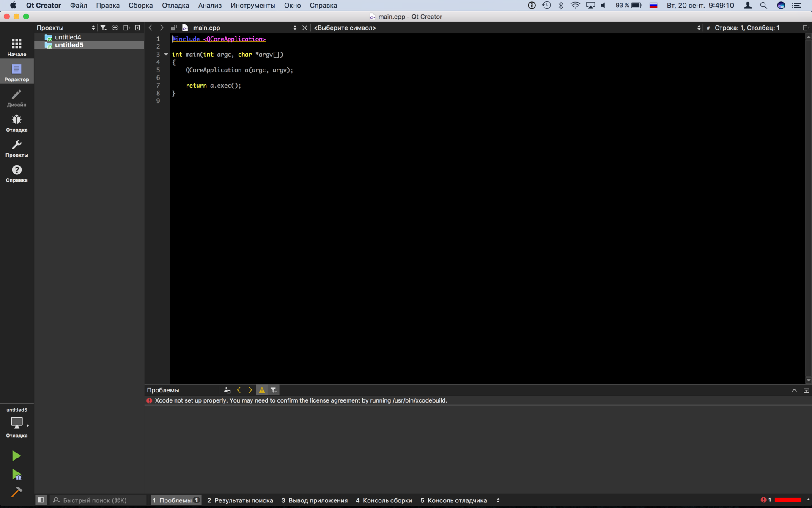Open the Сборка menu
812x508 pixels.
pos(140,6)
